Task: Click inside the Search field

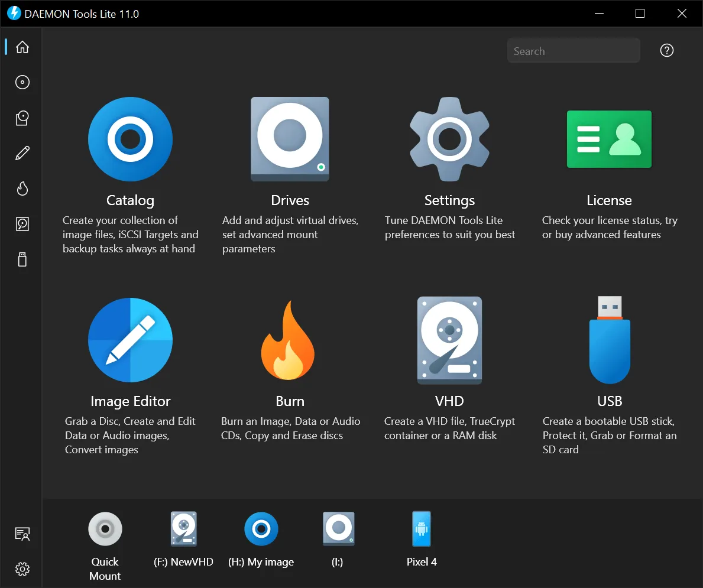Action: pos(573,50)
